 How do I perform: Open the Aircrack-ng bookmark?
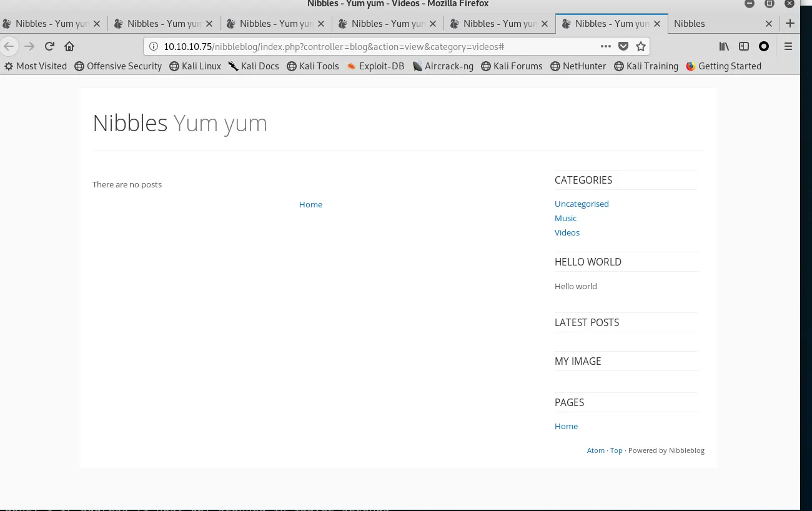point(443,66)
